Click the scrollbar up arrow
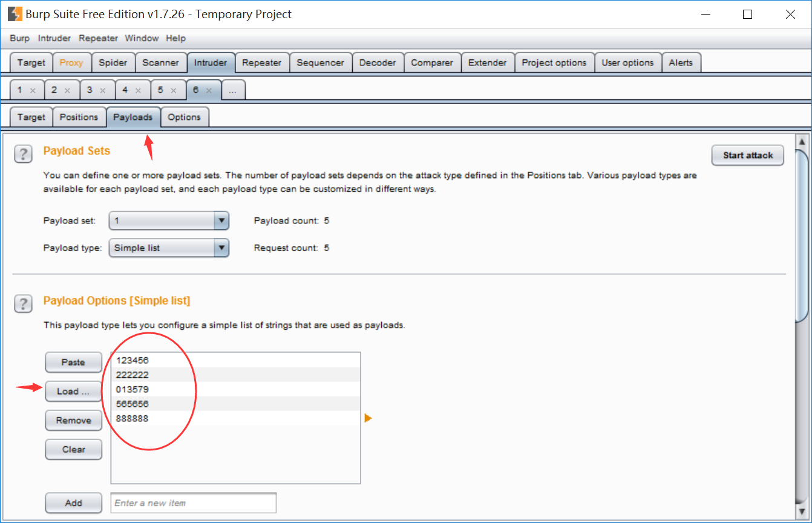Image resolution: width=812 pixels, height=523 pixels. [x=802, y=141]
